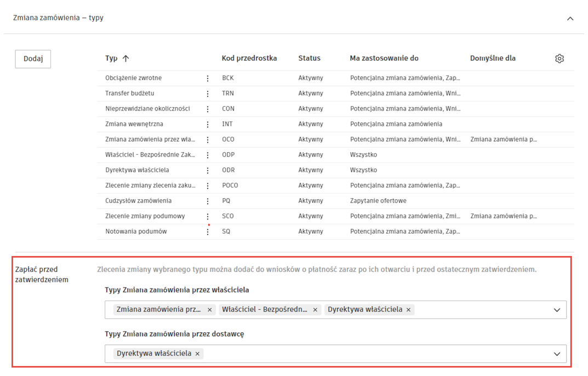Viewport: 588px width, 376px height.
Task: Select the Dyrektywa właściciela table row name
Action: (137, 170)
